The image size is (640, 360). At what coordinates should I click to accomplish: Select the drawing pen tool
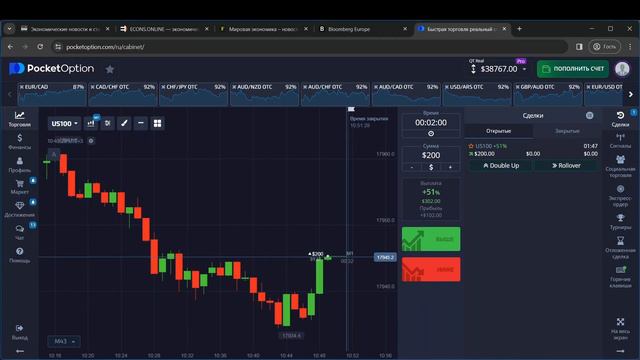[124, 123]
